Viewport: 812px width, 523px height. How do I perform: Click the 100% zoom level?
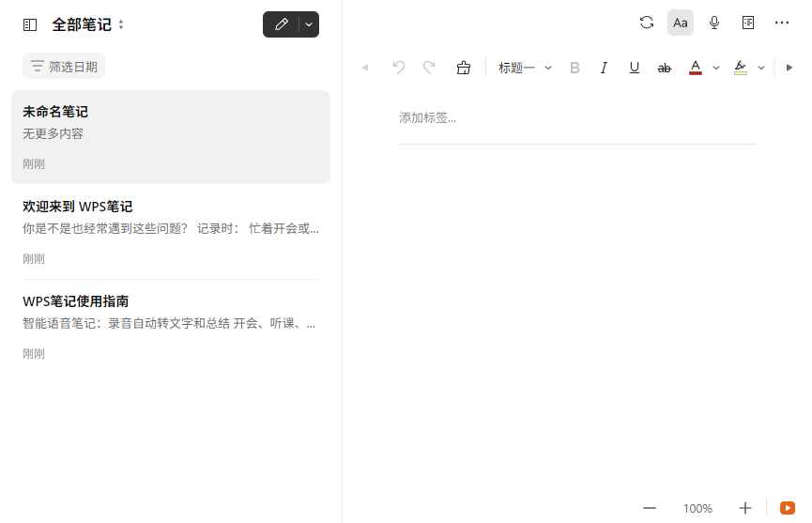click(x=697, y=509)
